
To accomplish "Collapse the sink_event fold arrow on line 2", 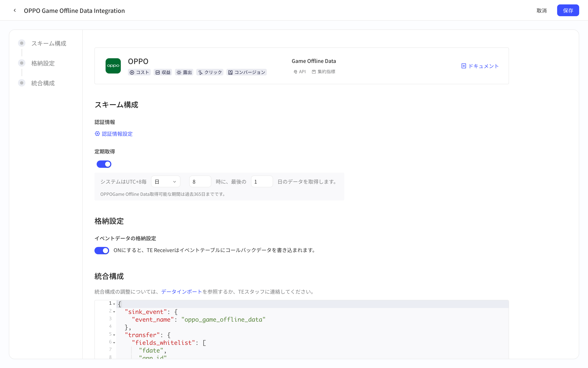I will click(114, 312).
